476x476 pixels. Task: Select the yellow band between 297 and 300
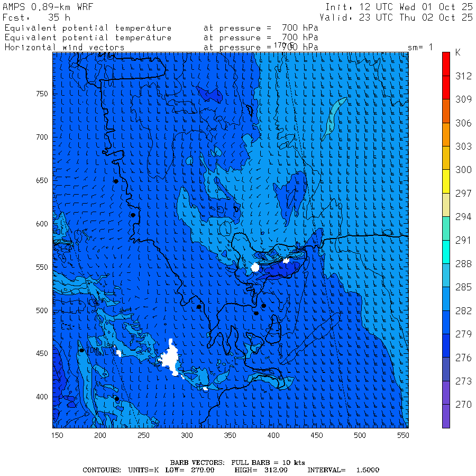coord(446,181)
